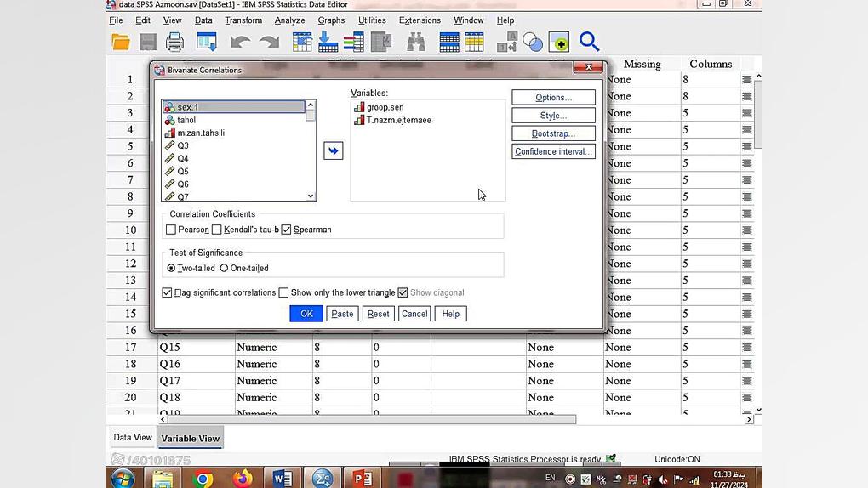The height and width of the screenshot is (488, 868).
Task: Select sex.1 in the source variable list
Action: pos(234,107)
